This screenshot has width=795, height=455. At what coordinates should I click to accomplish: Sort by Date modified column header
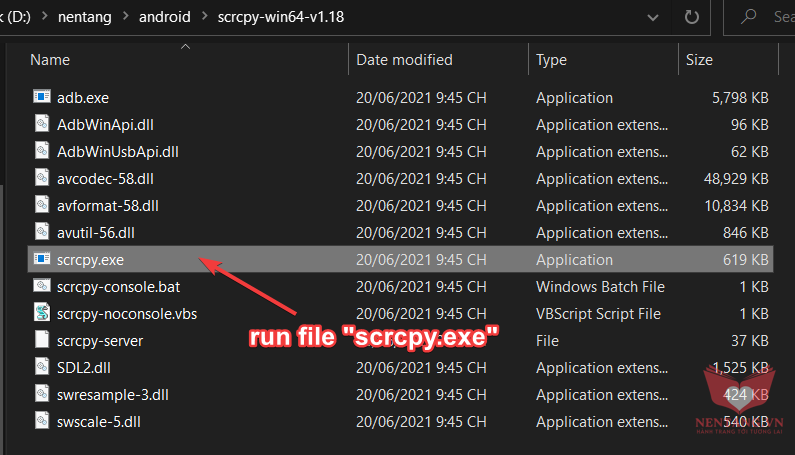click(x=404, y=60)
